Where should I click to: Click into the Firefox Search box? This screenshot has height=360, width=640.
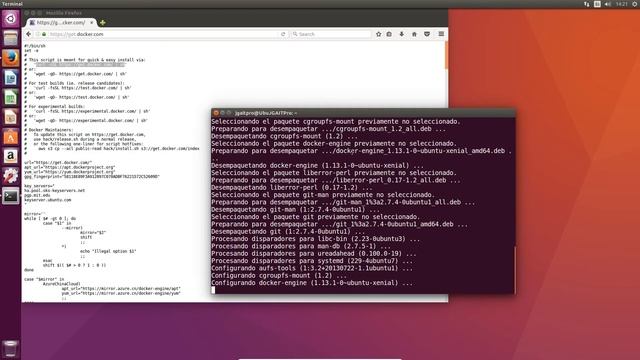(x=331, y=34)
